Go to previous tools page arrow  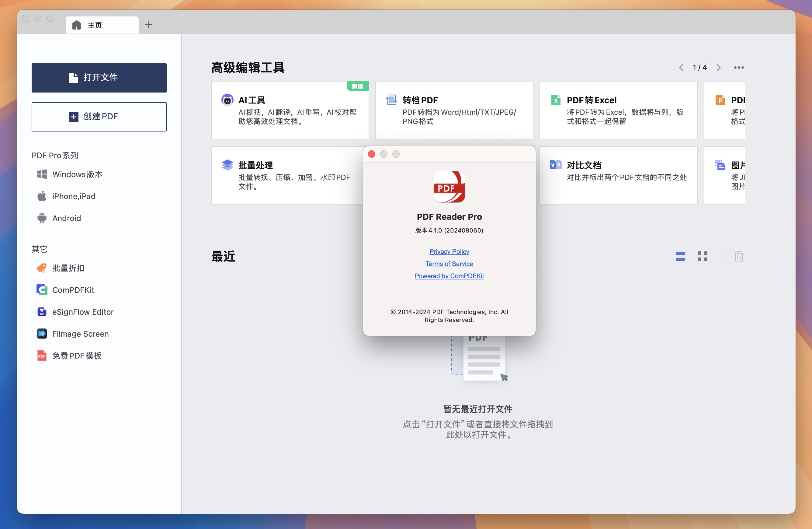pyautogui.click(x=681, y=68)
